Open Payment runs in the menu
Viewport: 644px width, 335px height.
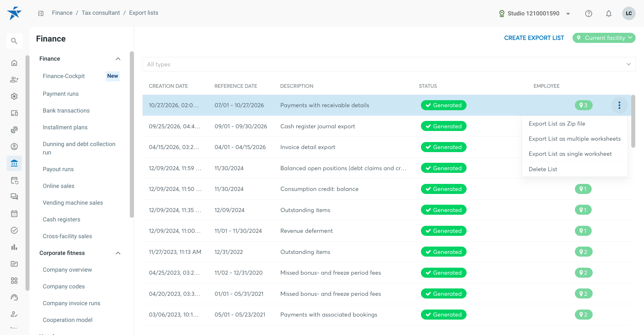pyautogui.click(x=61, y=94)
